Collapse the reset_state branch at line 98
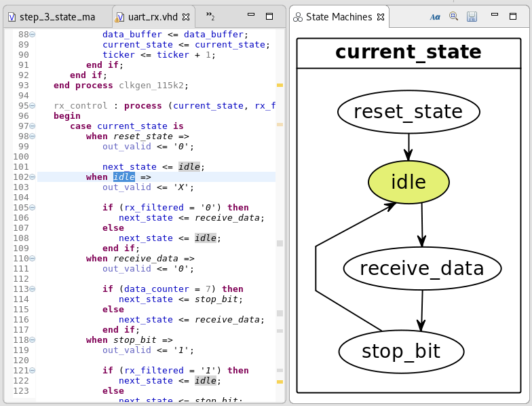The height and width of the screenshot is (406, 532). pos(33,136)
